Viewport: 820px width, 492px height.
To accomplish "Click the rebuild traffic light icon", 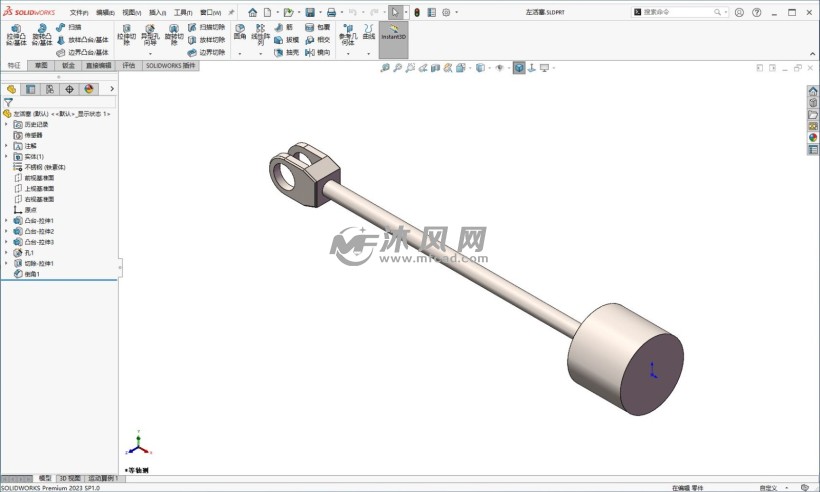I will (x=417, y=12).
